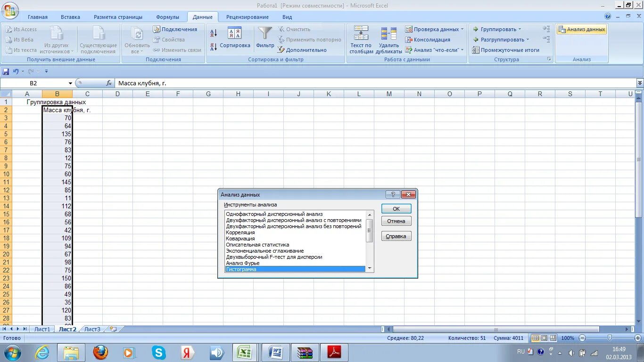
Task: Switch to the Главная ribbon tab
Action: (38, 17)
